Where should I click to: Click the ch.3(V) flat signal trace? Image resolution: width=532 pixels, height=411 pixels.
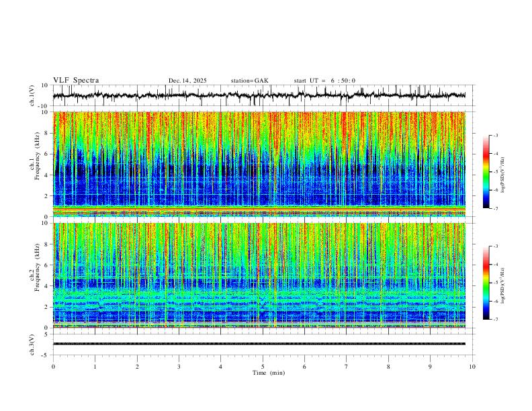tap(259, 344)
